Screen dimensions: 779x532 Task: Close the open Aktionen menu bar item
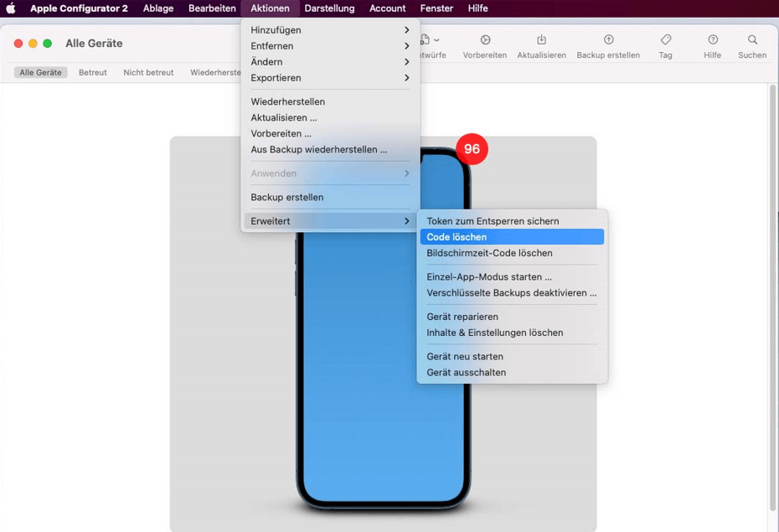270,8
